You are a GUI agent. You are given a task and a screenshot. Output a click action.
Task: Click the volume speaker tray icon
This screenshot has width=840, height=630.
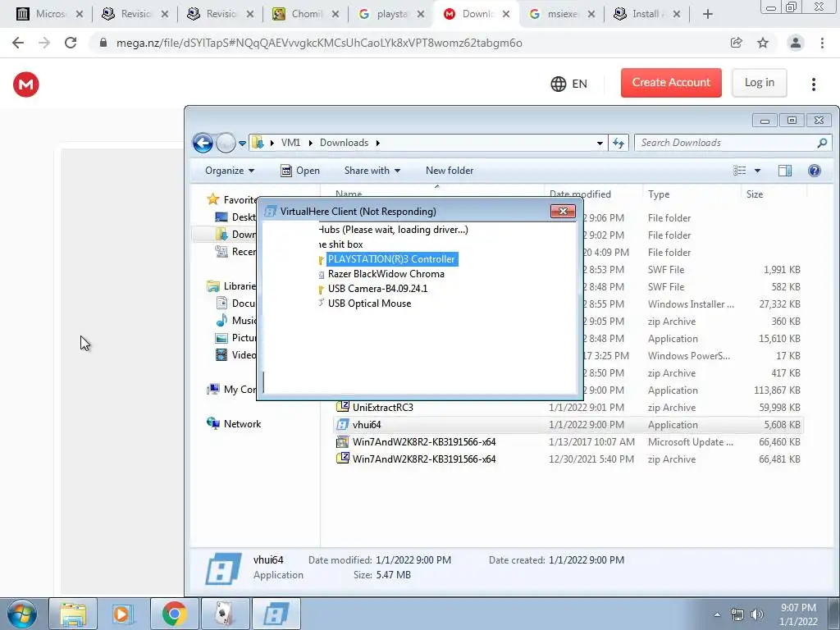tap(757, 614)
